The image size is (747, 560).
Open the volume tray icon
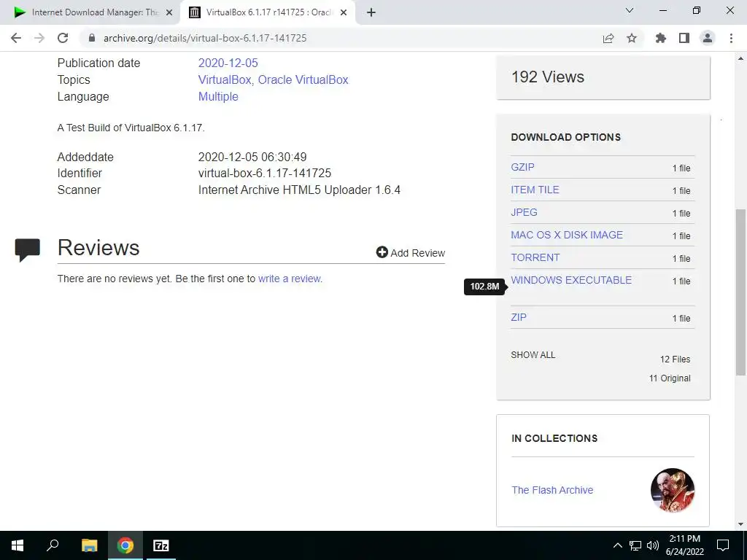click(x=653, y=545)
